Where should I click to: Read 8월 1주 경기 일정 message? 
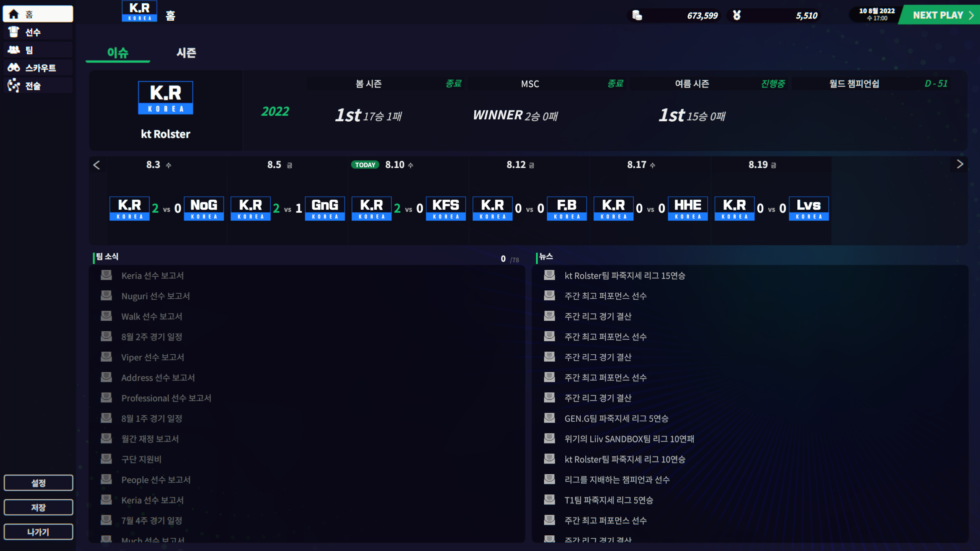[x=152, y=418]
